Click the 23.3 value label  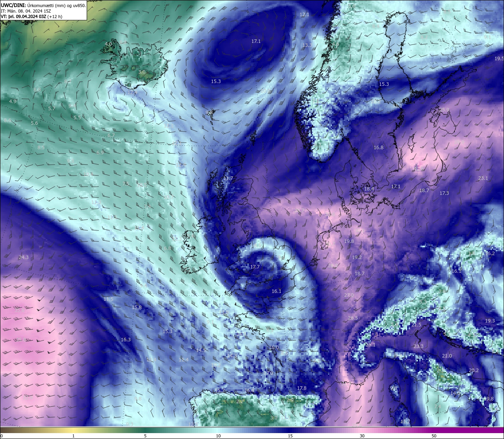(x=419, y=346)
